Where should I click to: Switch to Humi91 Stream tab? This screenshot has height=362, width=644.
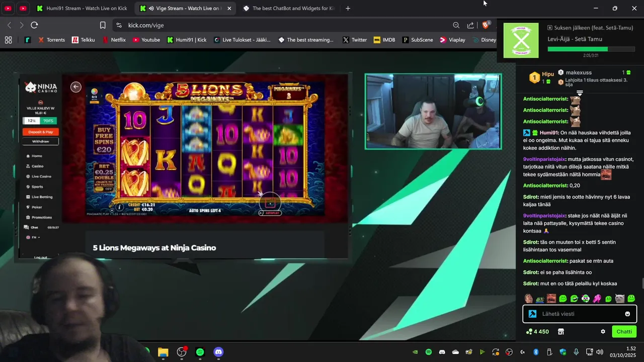[x=83, y=8]
